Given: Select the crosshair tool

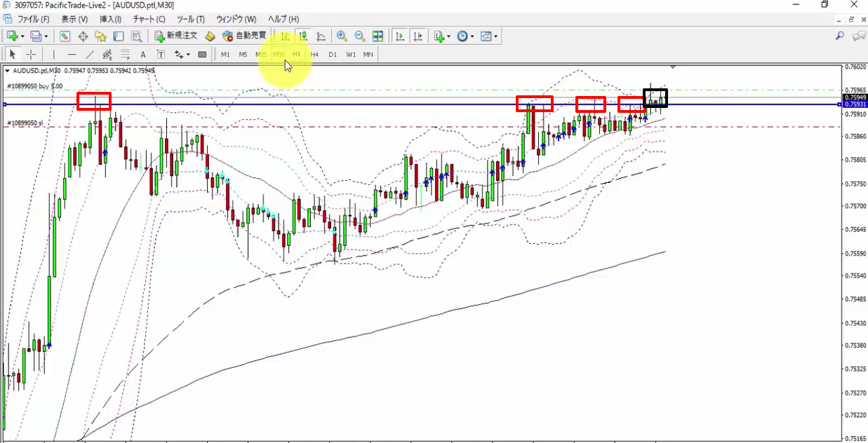Looking at the screenshot, I should (x=32, y=54).
